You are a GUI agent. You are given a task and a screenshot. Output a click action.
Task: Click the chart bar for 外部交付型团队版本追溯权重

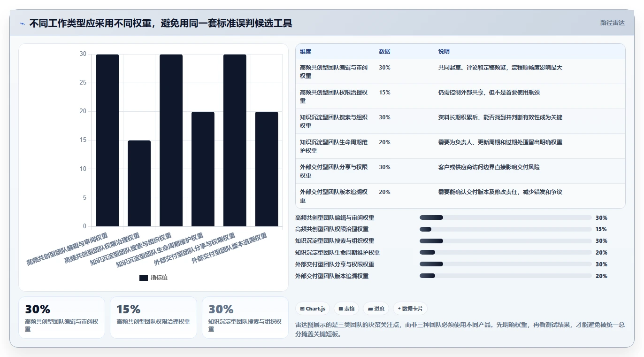coord(267,169)
